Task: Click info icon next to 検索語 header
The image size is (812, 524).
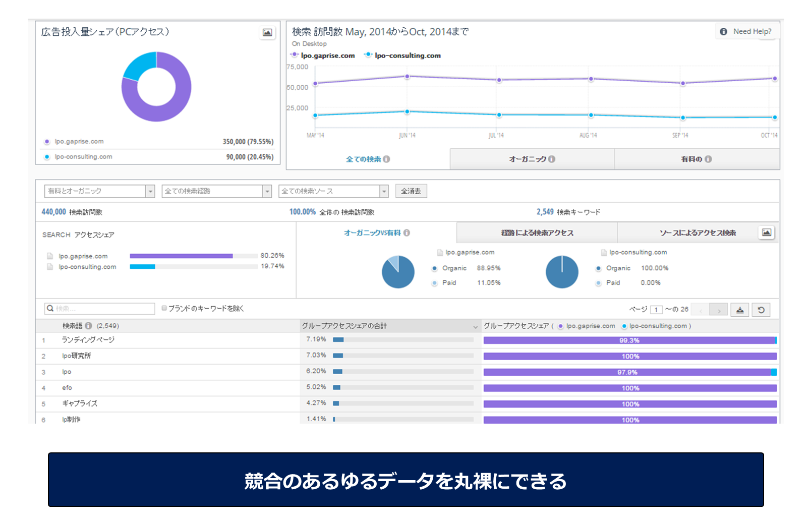Action: (89, 326)
